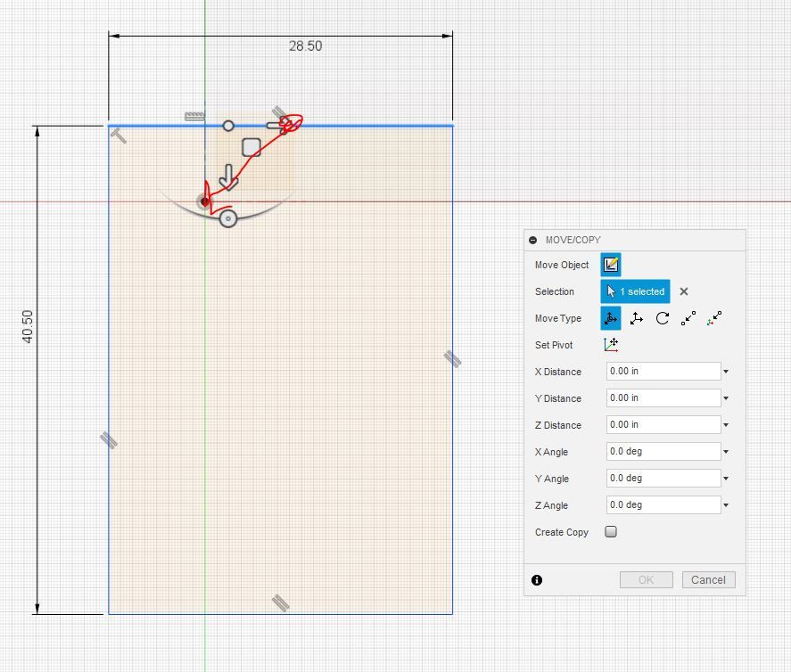Select the parallel constraint icon on left edge
This screenshot has width=791, height=672.
109,440
